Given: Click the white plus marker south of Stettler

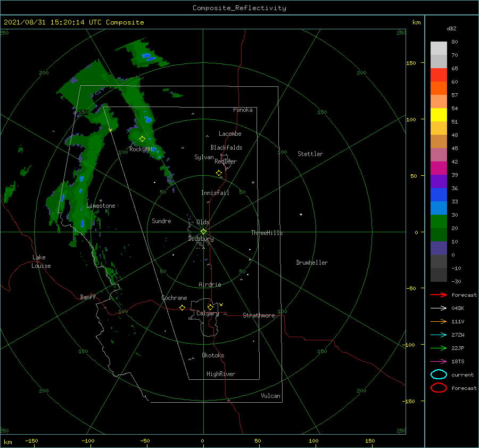Looking at the screenshot, I should [x=301, y=214].
